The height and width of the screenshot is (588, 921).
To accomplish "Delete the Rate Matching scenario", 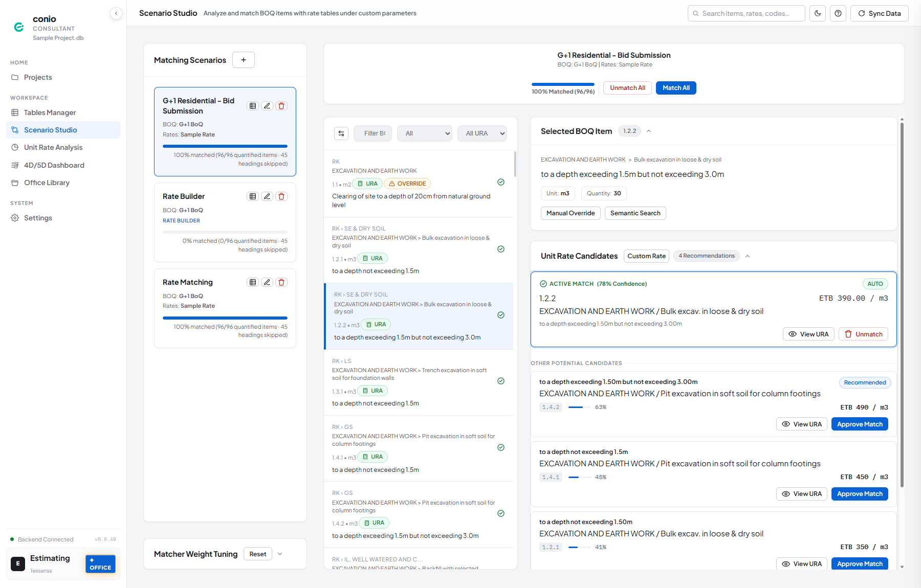I will (281, 282).
